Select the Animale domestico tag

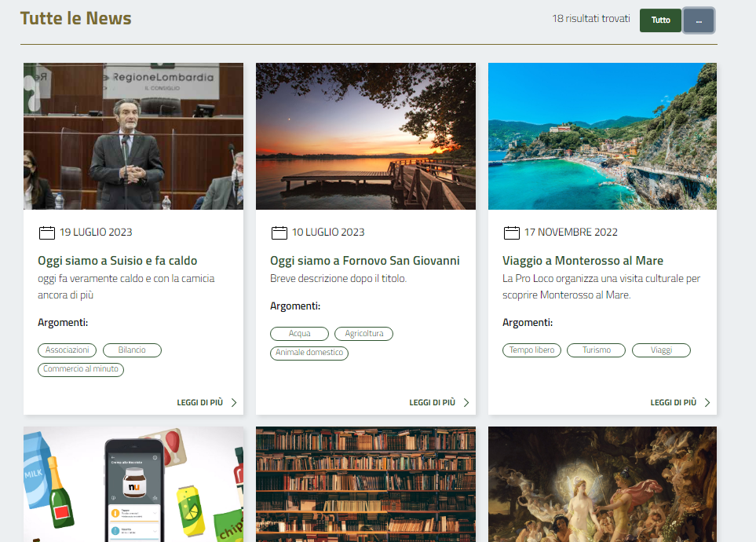[x=309, y=353]
